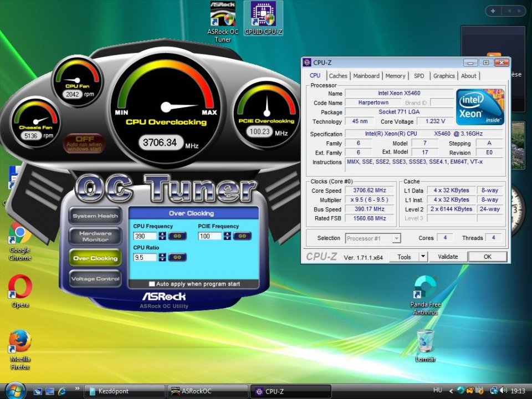Click the Name field Intel Xeon X5460
Image resolution: width=532 pixels, height=399 pixels.
399,93
